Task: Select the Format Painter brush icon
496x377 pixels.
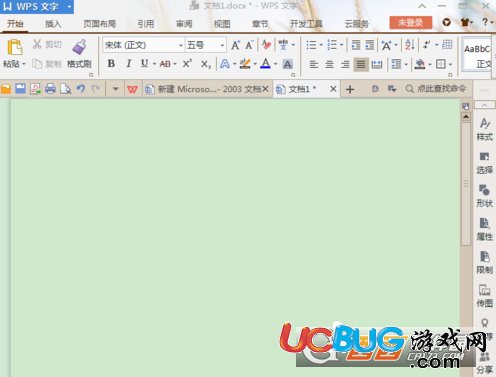Action: (80, 47)
